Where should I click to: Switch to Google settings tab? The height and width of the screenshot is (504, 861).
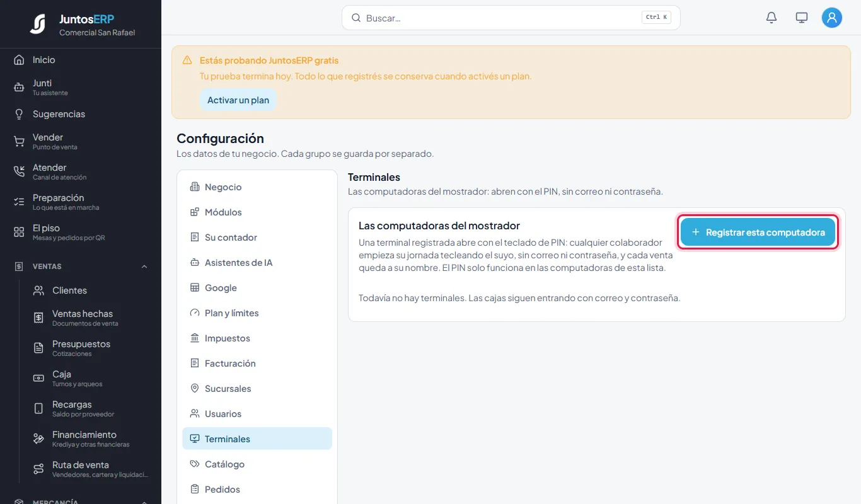(x=257, y=288)
